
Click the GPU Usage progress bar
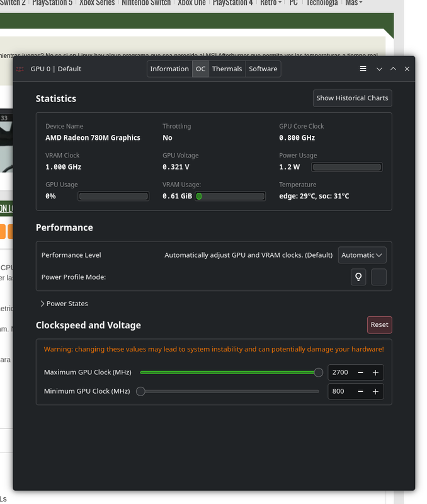(113, 196)
